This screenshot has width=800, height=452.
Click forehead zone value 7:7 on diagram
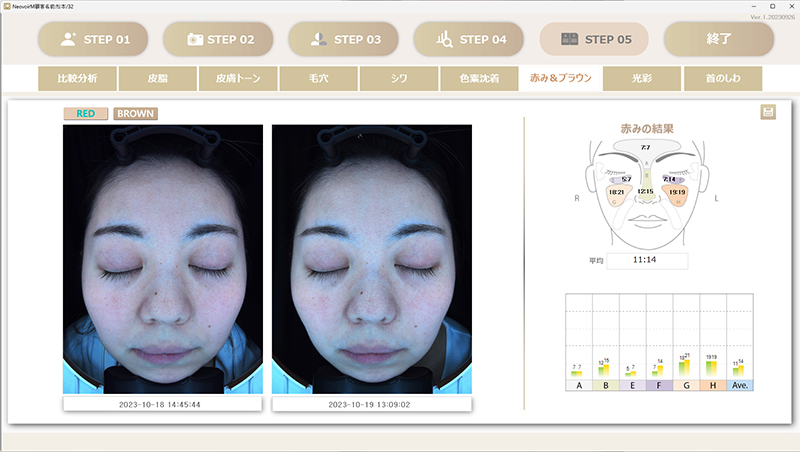(645, 147)
